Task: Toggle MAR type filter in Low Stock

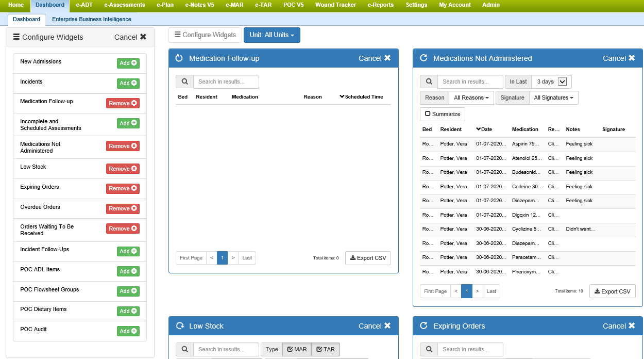Action: 297,349
